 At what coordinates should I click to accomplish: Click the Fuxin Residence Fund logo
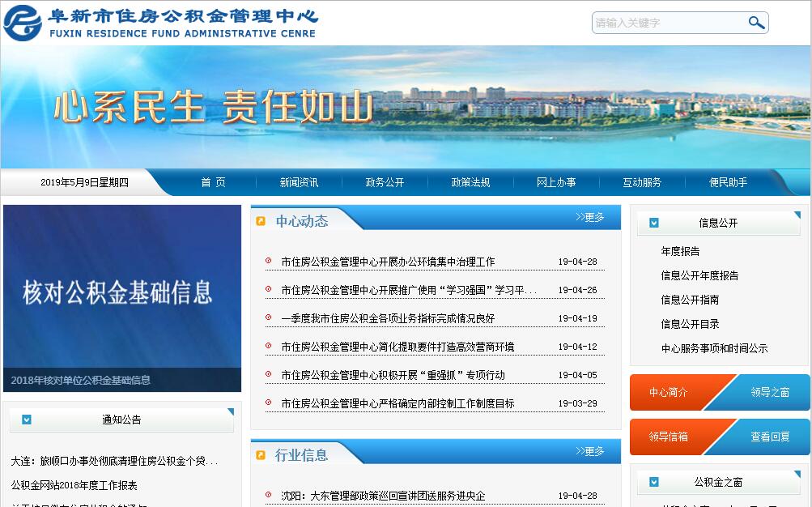23,23
